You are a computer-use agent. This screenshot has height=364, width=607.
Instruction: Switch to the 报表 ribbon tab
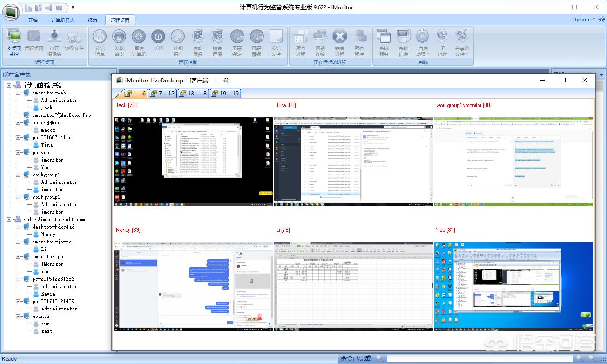tap(93, 20)
